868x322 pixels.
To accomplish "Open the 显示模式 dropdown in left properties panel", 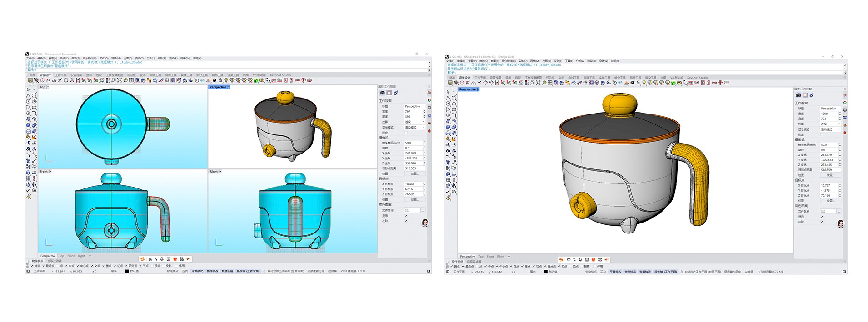I will pos(414,128).
